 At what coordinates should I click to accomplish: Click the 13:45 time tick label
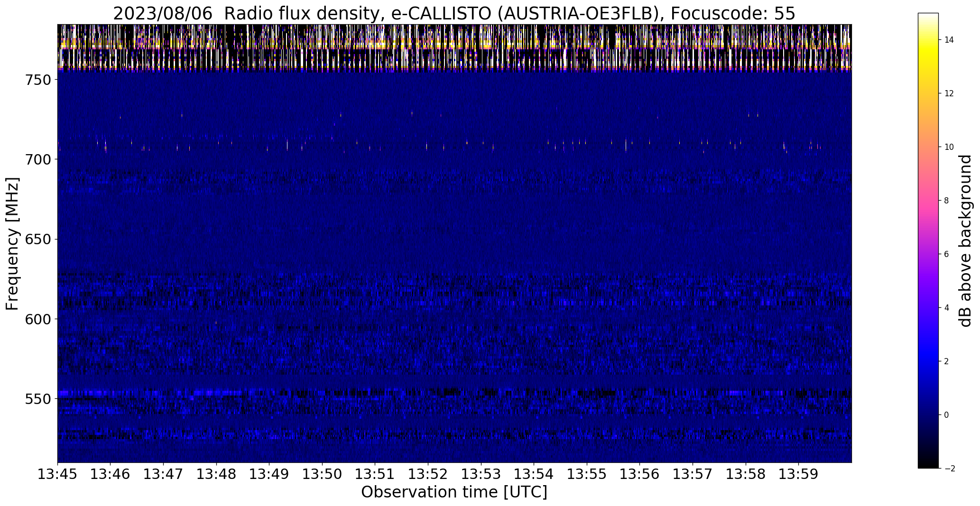pos(57,474)
